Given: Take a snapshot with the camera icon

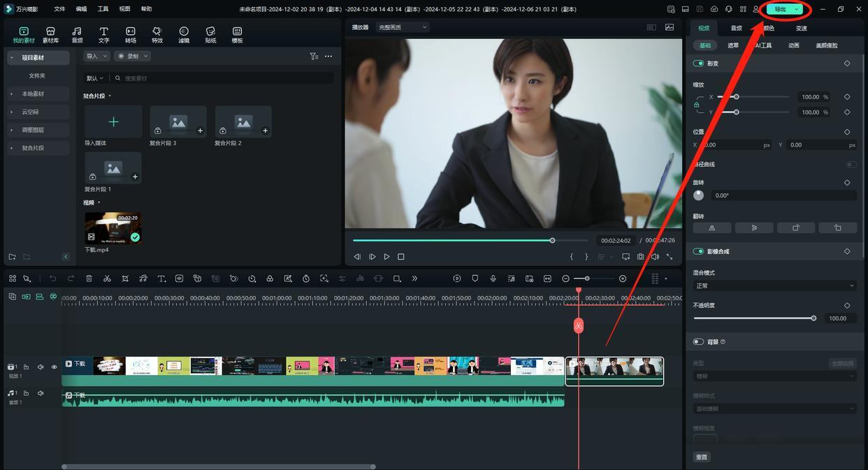Looking at the screenshot, I should click(x=640, y=257).
